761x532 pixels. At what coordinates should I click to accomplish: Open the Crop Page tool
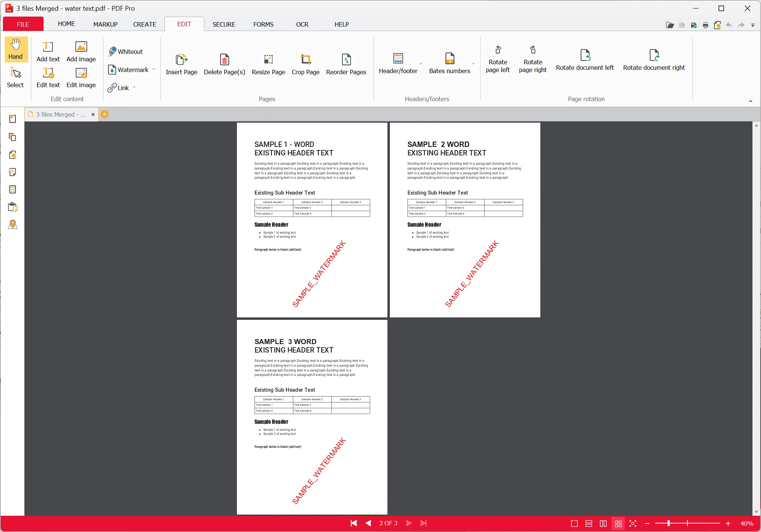tap(306, 64)
